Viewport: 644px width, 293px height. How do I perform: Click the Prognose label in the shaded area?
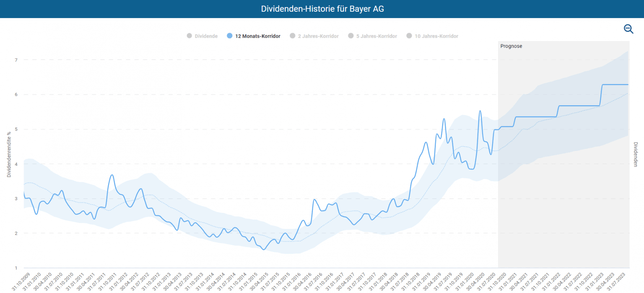click(511, 46)
